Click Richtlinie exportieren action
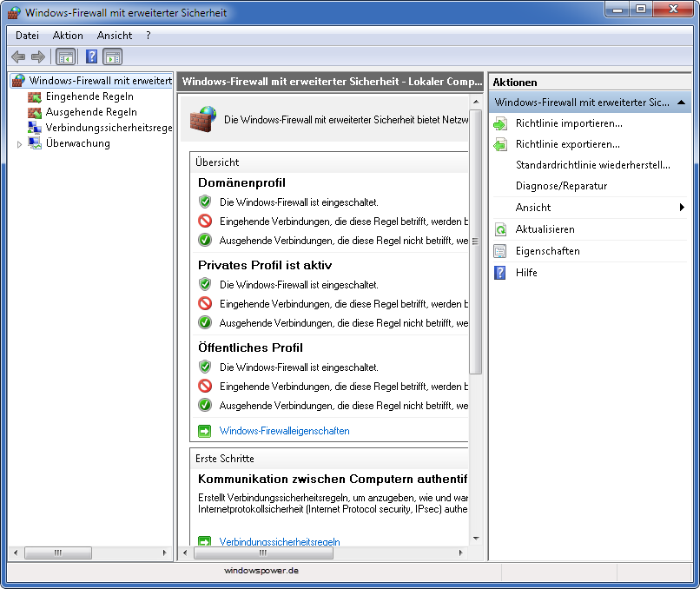Viewport: 700px width, 589px height. [x=568, y=144]
